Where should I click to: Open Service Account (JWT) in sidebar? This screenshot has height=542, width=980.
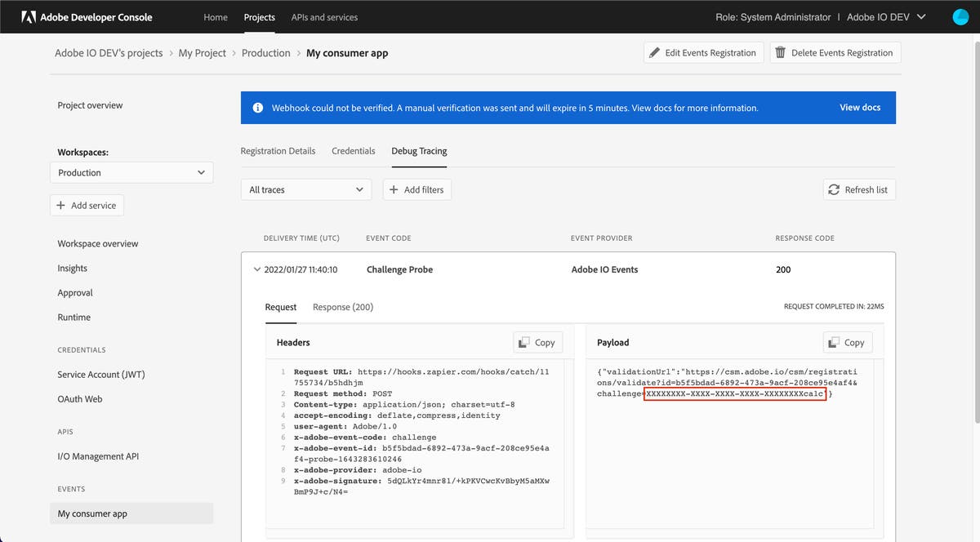tap(100, 375)
